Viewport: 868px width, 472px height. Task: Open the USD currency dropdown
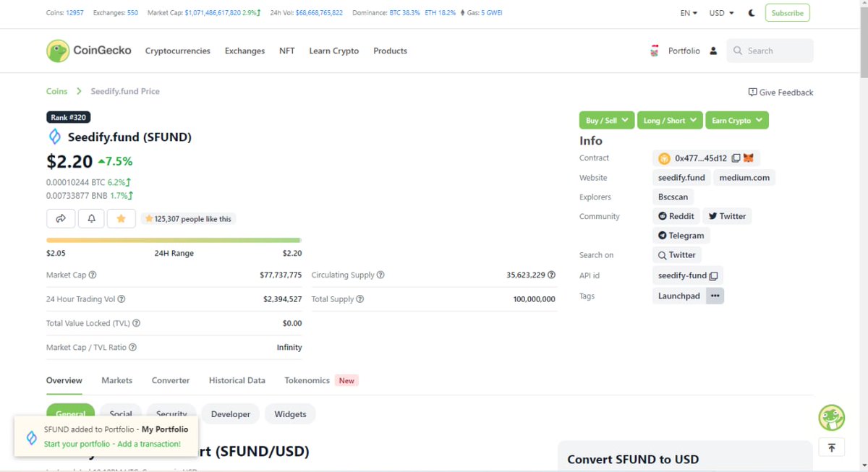[721, 13]
